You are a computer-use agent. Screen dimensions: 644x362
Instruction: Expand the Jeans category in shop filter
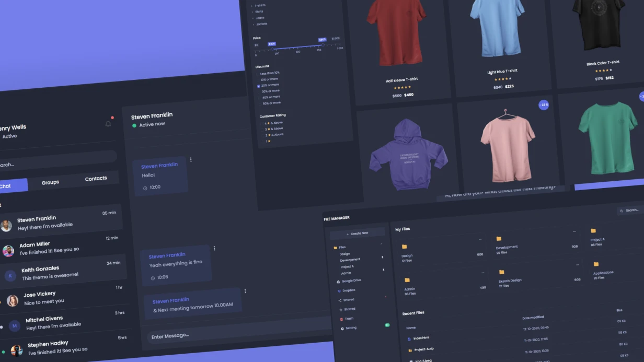point(252,18)
